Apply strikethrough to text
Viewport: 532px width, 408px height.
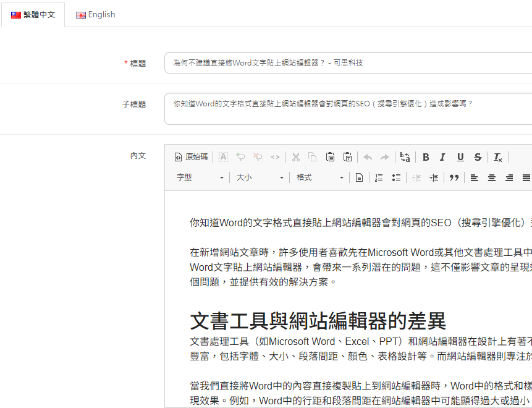[478, 156]
